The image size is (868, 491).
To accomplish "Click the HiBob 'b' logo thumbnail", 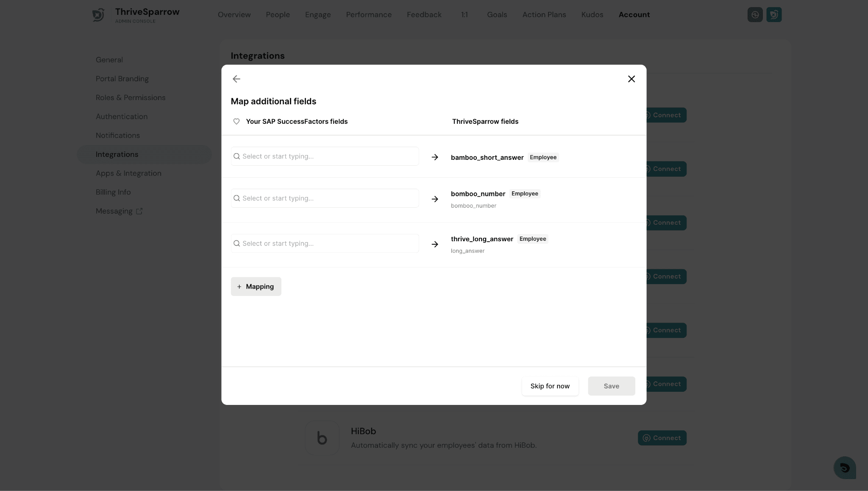I will 322,438.
